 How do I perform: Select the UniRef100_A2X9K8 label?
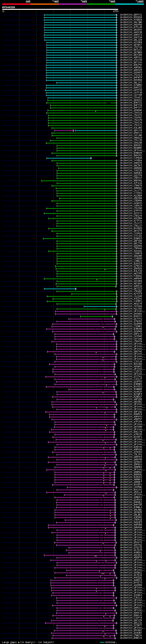131,42
